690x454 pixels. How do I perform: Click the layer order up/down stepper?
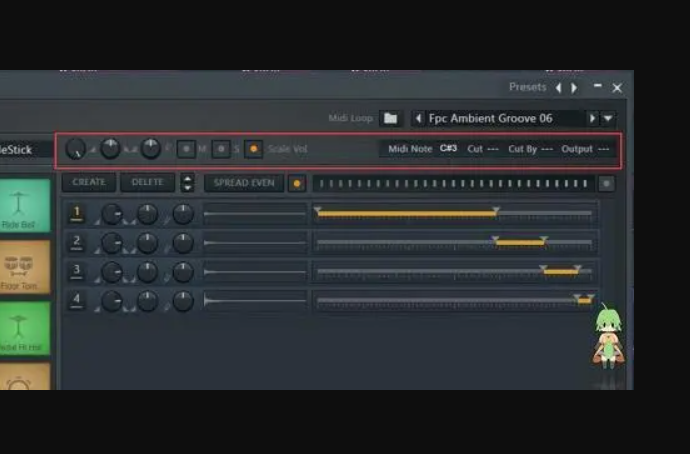[187, 183]
